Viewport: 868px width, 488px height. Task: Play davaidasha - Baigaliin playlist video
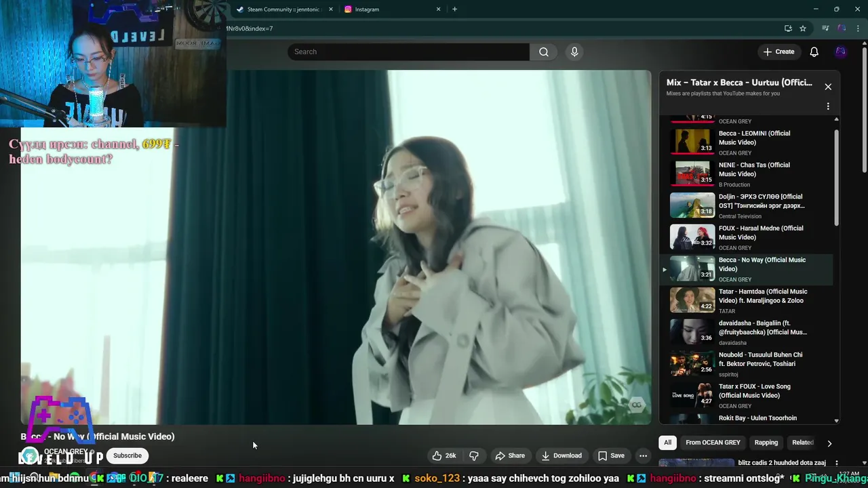tap(746, 332)
